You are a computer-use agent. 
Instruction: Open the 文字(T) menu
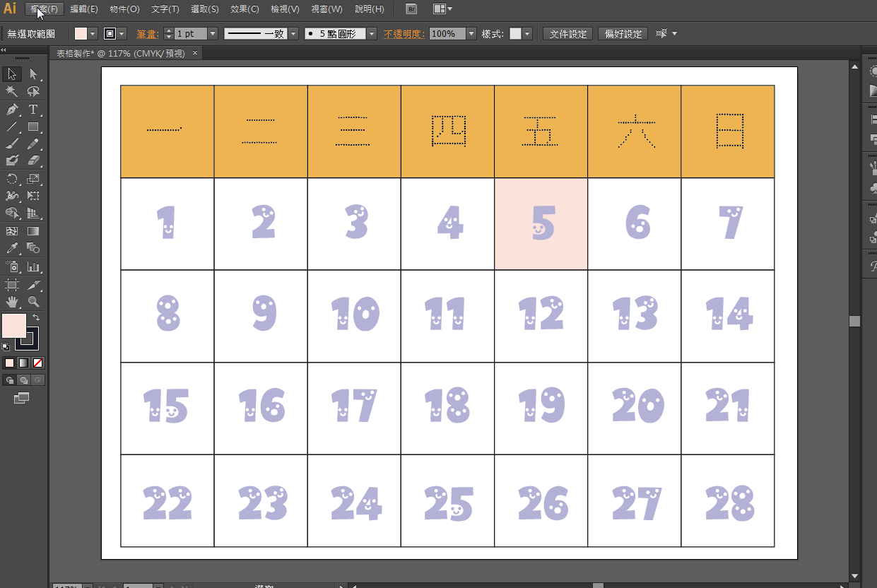pos(165,9)
